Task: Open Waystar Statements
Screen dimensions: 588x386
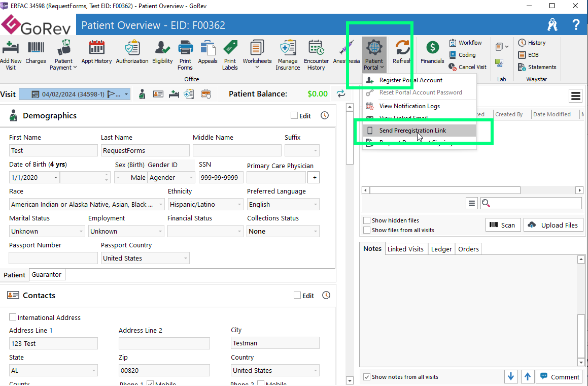Action: click(537, 67)
